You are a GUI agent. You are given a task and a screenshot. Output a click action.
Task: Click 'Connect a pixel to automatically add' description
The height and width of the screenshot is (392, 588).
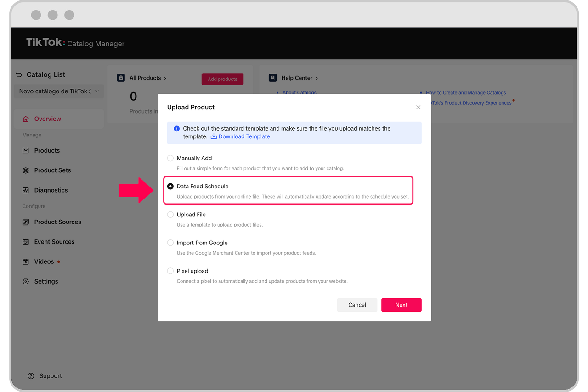click(x=262, y=281)
